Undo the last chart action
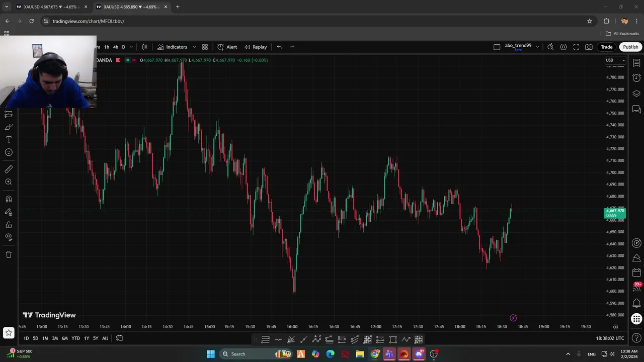 [279, 47]
